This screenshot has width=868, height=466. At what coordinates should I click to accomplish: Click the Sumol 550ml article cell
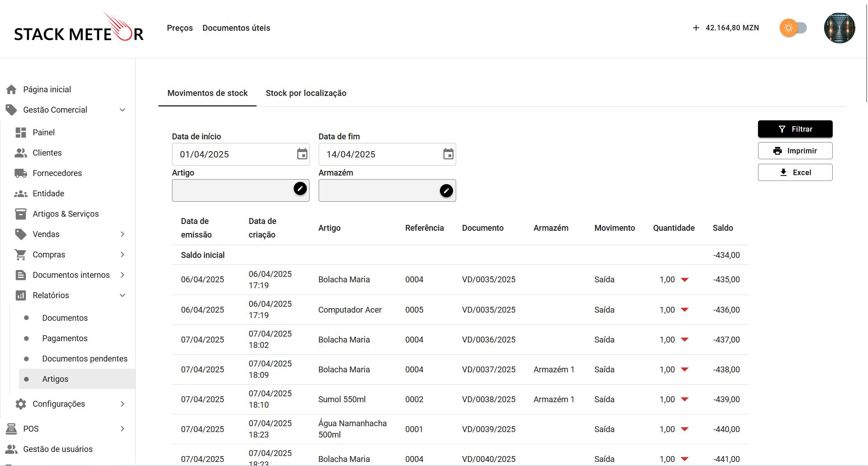tap(342, 399)
